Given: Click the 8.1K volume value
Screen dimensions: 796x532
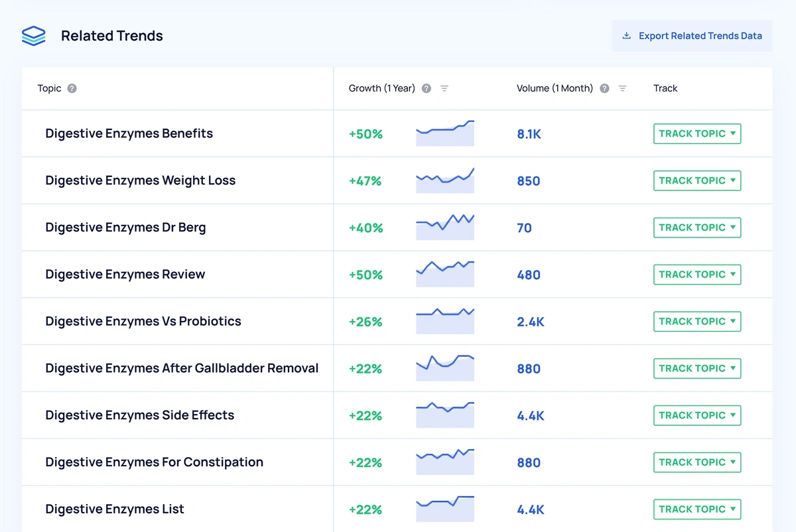Looking at the screenshot, I should click(529, 134).
